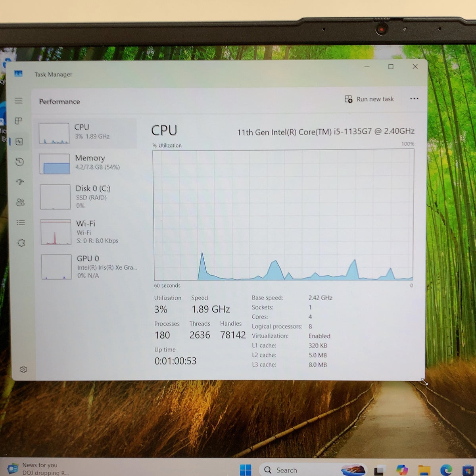Click the CPU mini graph thumbnail
476x476 pixels.
(54, 133)
